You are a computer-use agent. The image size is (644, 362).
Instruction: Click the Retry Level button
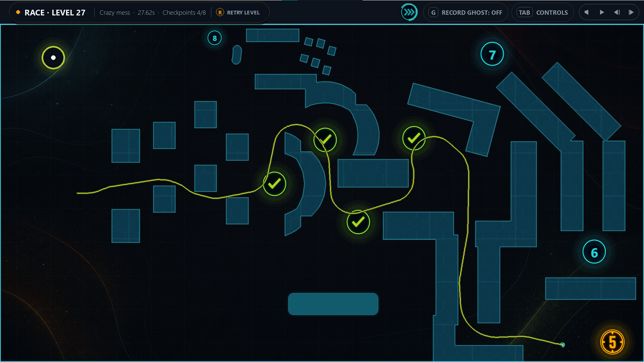click(x=238, y=12)
